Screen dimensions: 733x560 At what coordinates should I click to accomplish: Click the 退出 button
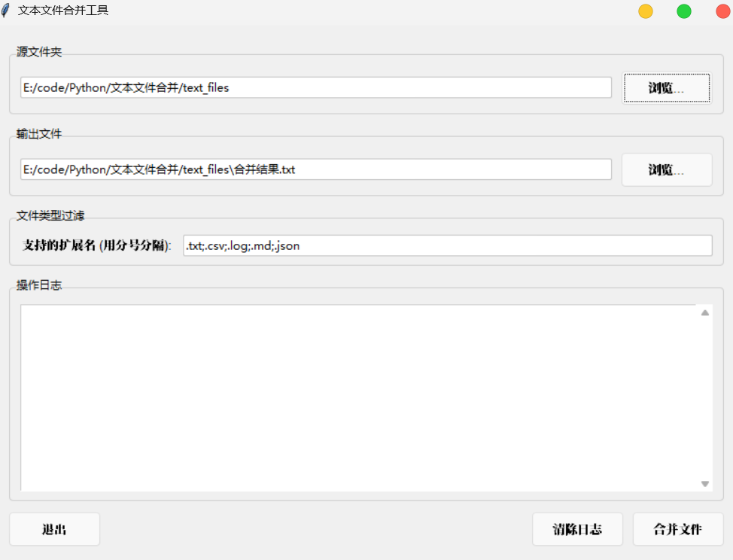point(54,529)
